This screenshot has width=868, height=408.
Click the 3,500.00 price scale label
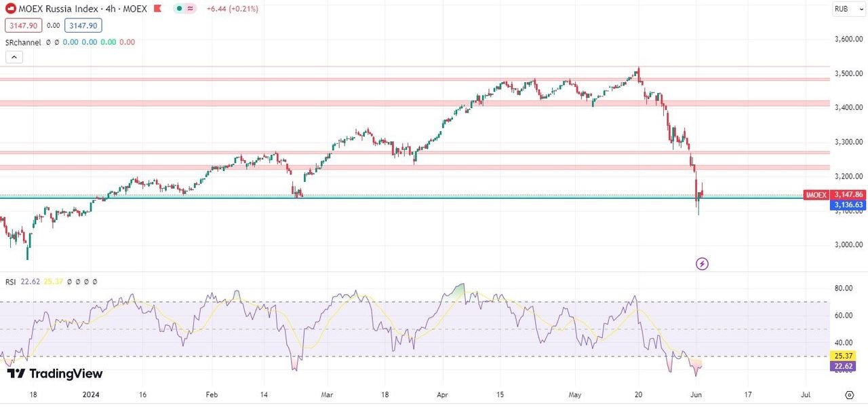[x=848, y=73]
